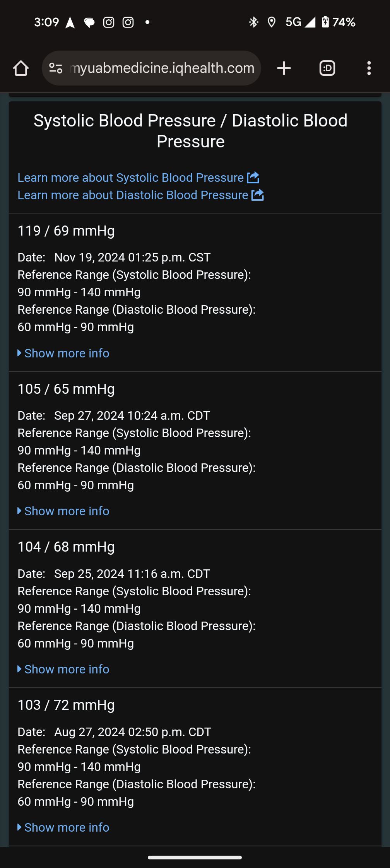
Task: Open site settings icon in address bar
Action: tap(56, 68)
